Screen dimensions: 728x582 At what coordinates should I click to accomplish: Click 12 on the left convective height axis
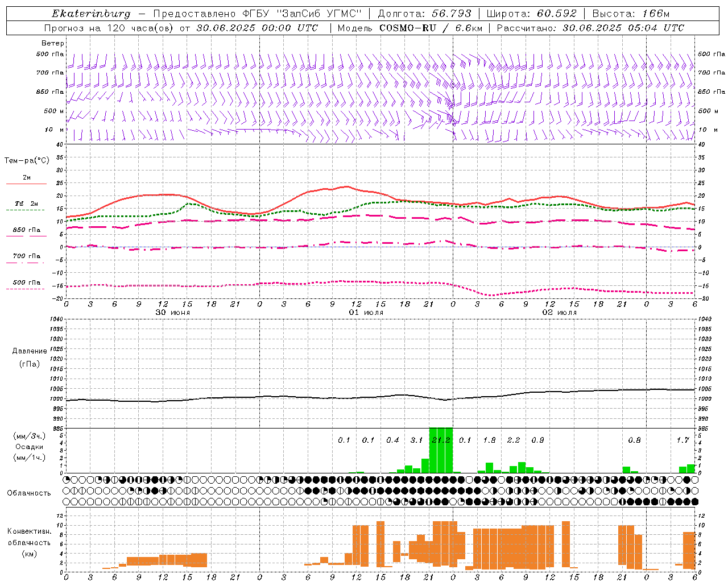pyautogui.click(x=59, y=516)
